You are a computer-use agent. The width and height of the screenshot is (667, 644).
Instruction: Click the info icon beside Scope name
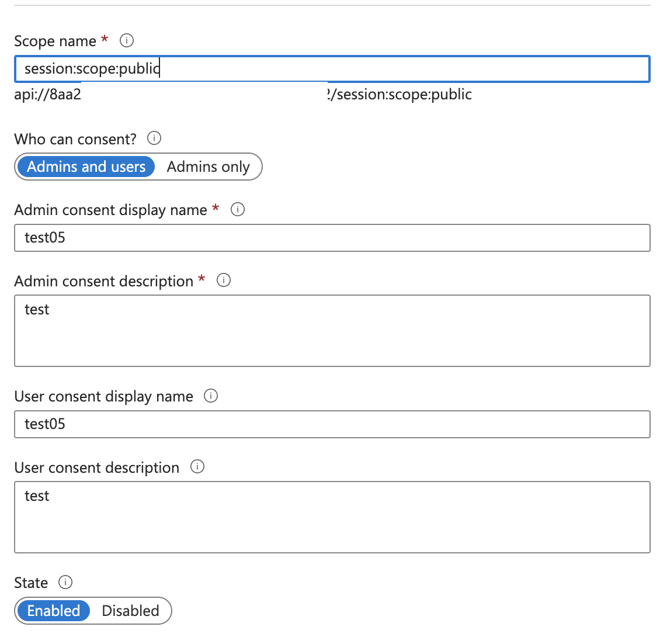coord(127,40)
